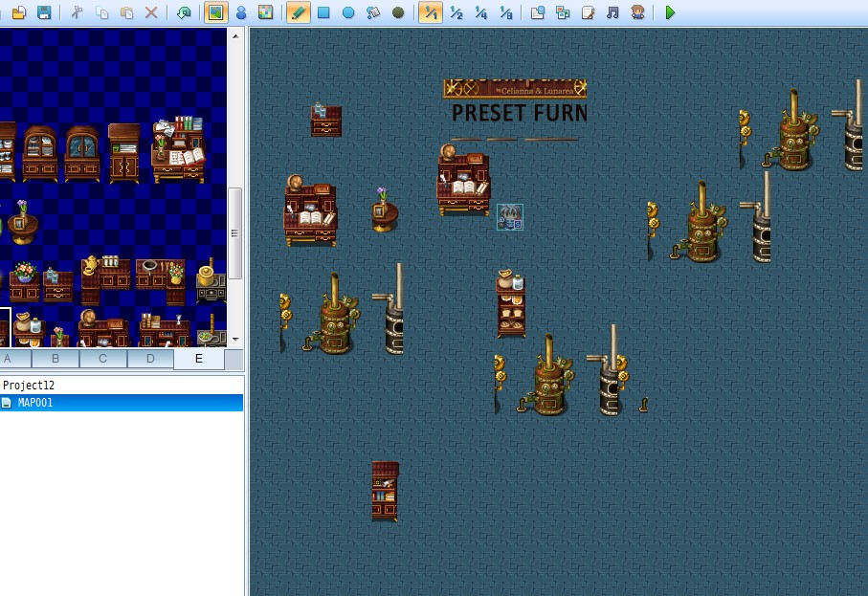Viewport: 868px width, 596px height.
Task: Cut selection with the scissors icon
Action: [77, 12]
